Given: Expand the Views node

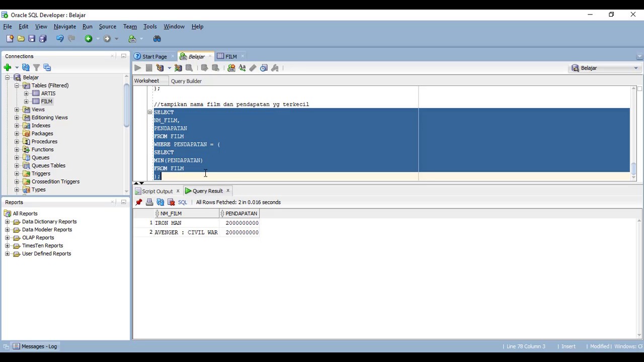Looking at the screenshot, I should click(17, 110).
